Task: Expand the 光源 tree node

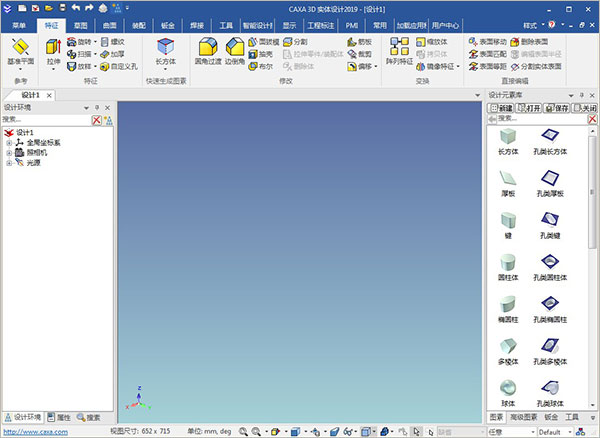Action: coord(9,163)
